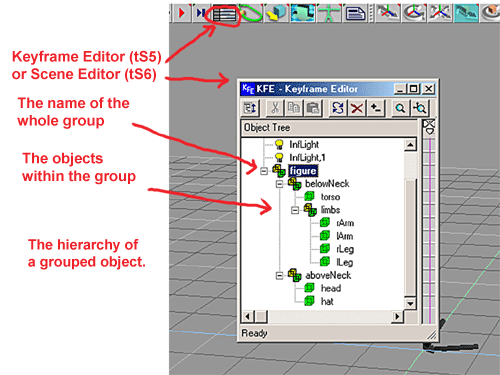Open the Keyframe Editor toolbar icon
Viewport: 500px width, 375px height.
224,14
